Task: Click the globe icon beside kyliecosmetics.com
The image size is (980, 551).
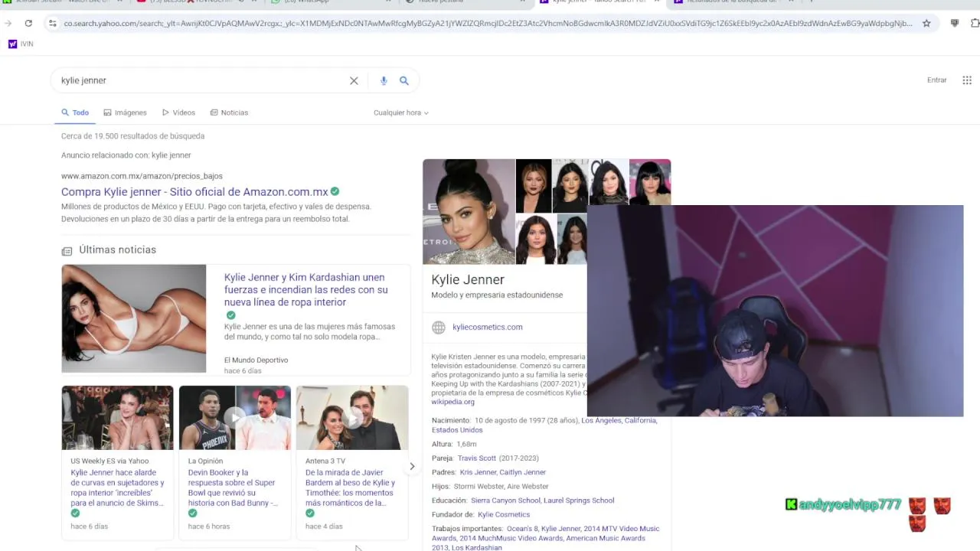Action: coord(439,328)
